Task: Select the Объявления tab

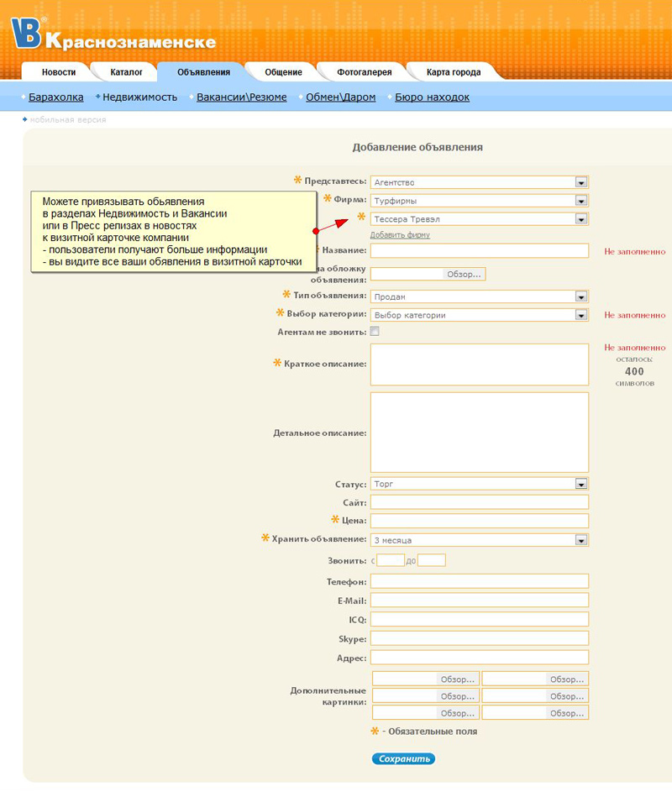Action: (x=203, y=71)
